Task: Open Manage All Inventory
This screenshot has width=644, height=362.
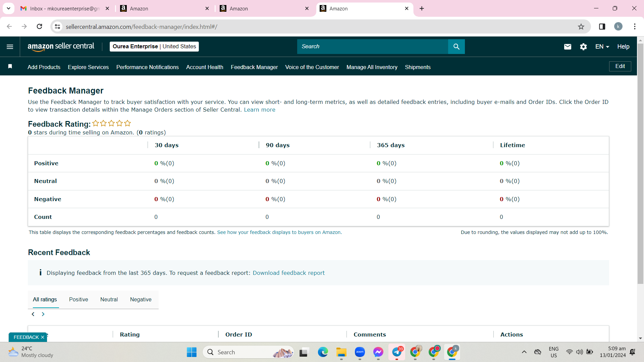Action: pos(372,67)
